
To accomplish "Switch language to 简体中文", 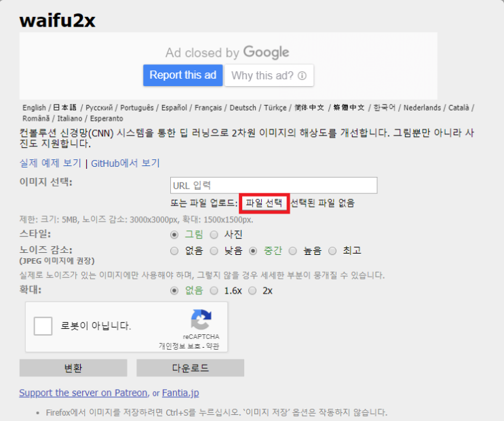I will coord(309,108).
